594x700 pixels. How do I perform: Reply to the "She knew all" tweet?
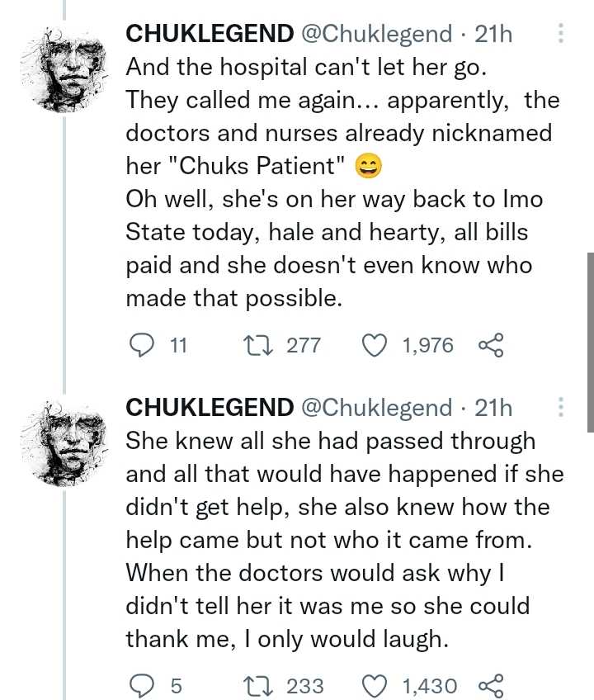[x=144, y=685]
